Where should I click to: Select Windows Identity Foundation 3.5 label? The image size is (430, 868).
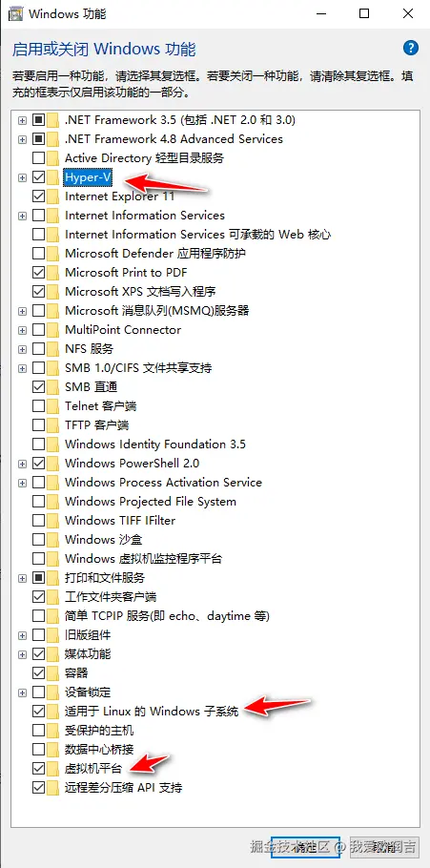point(155,444)
